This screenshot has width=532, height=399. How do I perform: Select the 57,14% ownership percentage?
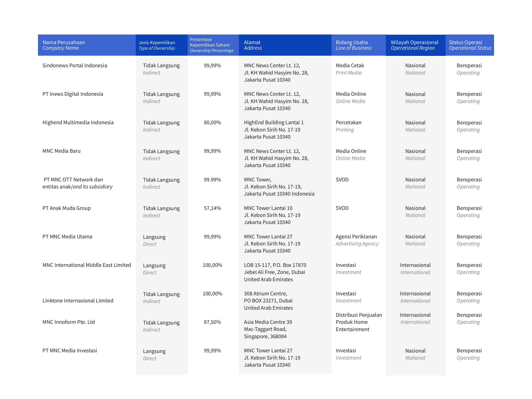(x=212, y=208)
